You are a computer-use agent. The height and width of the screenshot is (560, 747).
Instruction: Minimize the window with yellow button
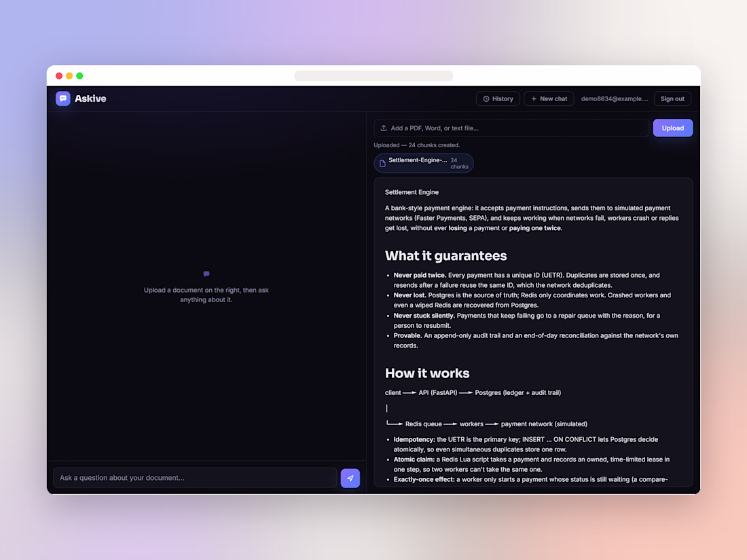pyautogui.click(x=69, y=76)
